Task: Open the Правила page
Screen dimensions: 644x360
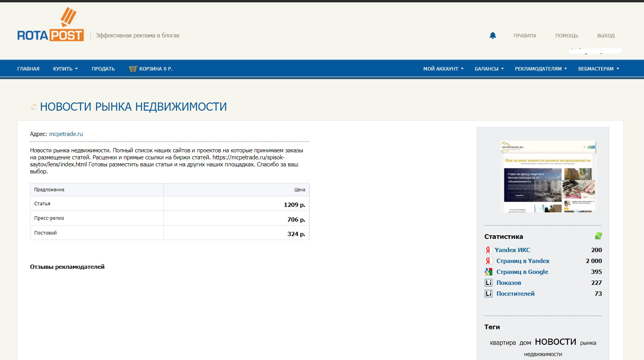Action: (x=525, y=36)
